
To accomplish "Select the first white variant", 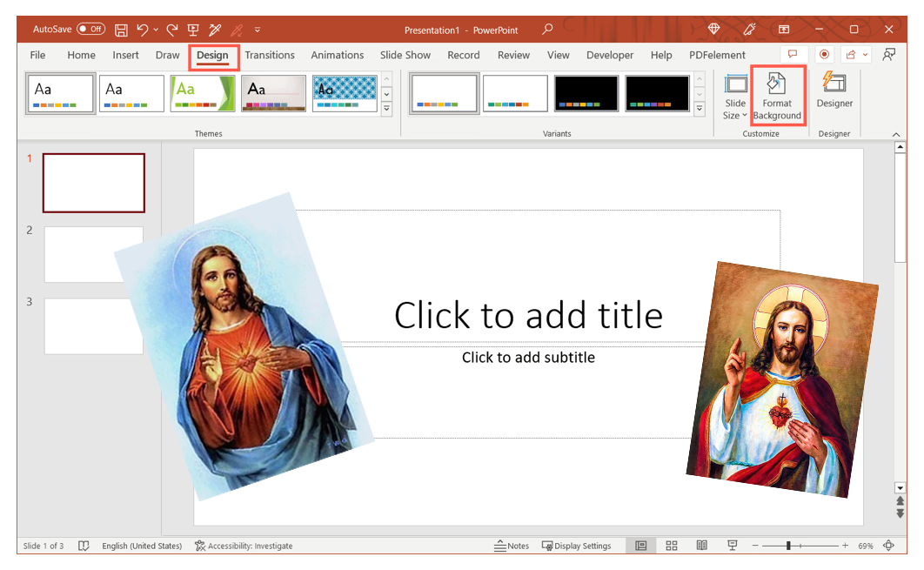I will (x=445, y=93).
